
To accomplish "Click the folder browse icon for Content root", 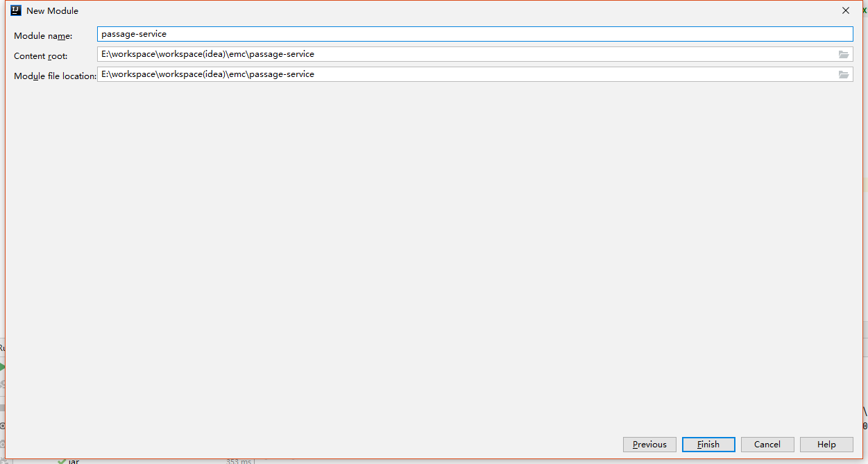I will tap(843, 54).
